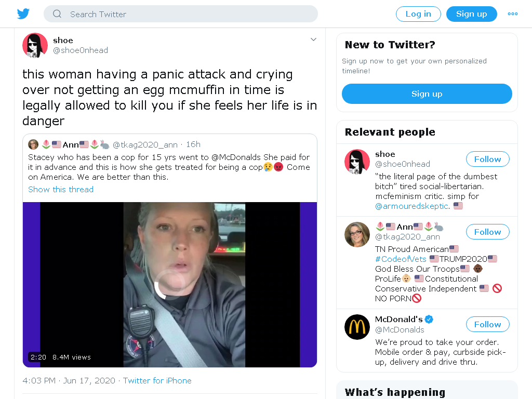Viewport: 532px width, 399px height.
Task: Click the large Sign up button in the sidebar
Action: [427, 94]
